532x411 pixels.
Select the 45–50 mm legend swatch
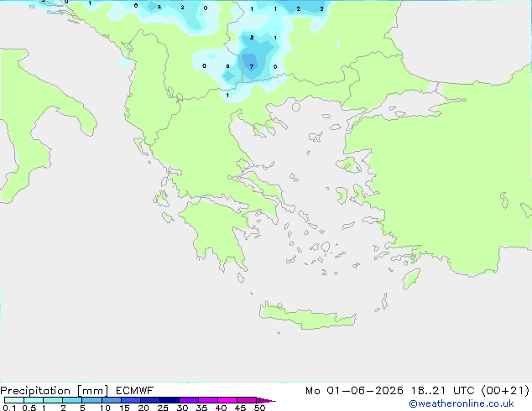pyautogui.click(x=247, y=400)
